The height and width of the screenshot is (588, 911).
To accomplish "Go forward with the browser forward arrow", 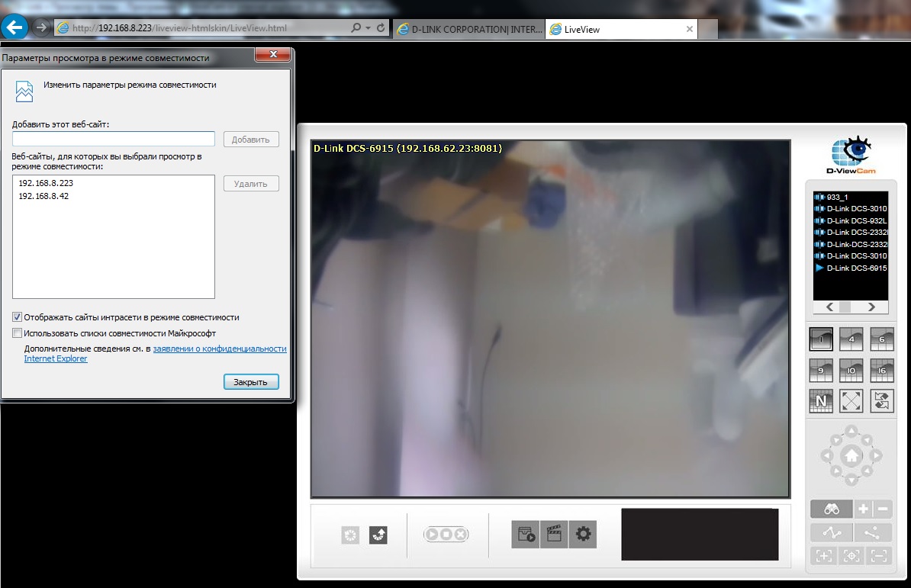I will pyautogui.click(x=40, y=27).
